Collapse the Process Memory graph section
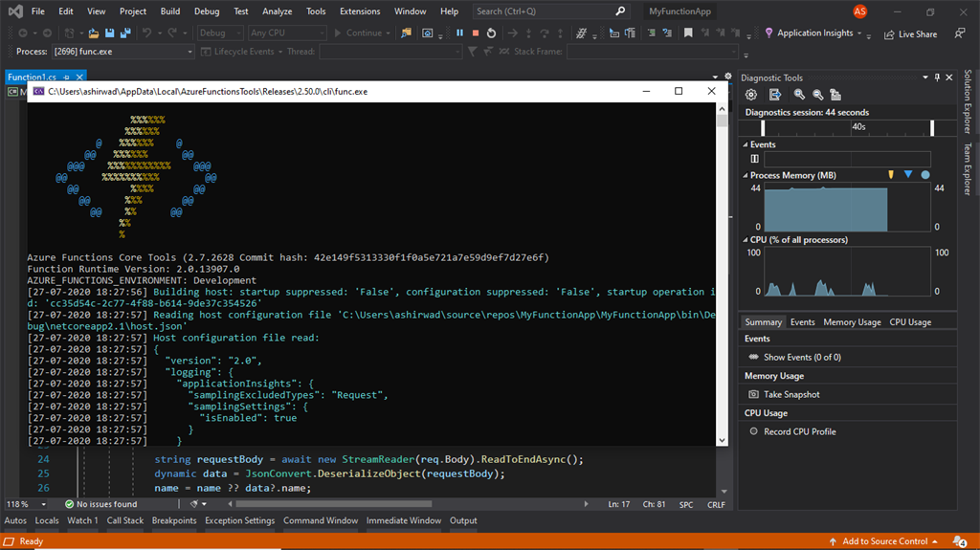This screenshot has height=550, width=980. coord(745,176)
